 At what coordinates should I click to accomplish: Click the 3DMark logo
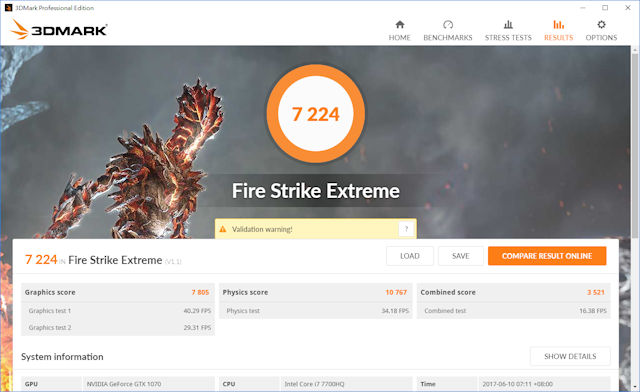point(59,29)
